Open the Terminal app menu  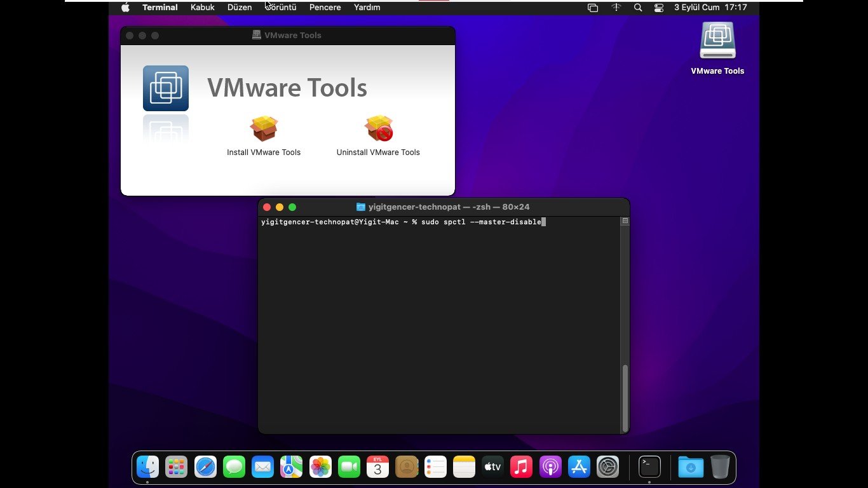click(x=160, y=8)
